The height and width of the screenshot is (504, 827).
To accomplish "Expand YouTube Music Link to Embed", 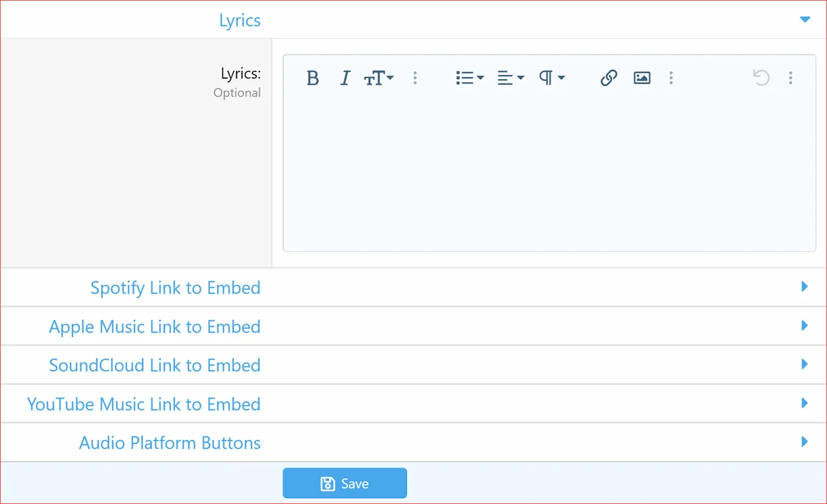I will click(x=804, y=403).
